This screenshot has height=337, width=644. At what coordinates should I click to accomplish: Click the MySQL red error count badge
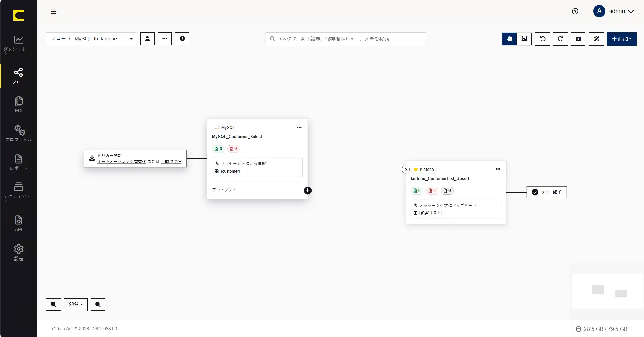point(233,149)
